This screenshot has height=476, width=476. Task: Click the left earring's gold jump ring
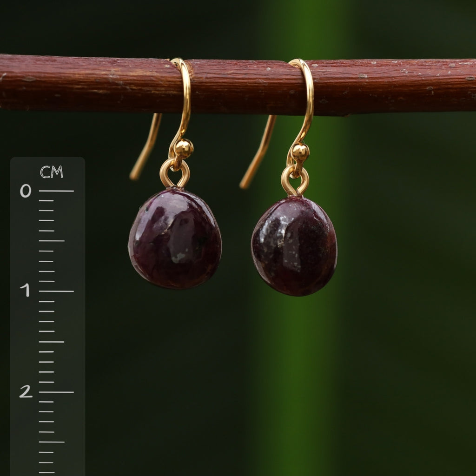point(174,175)
